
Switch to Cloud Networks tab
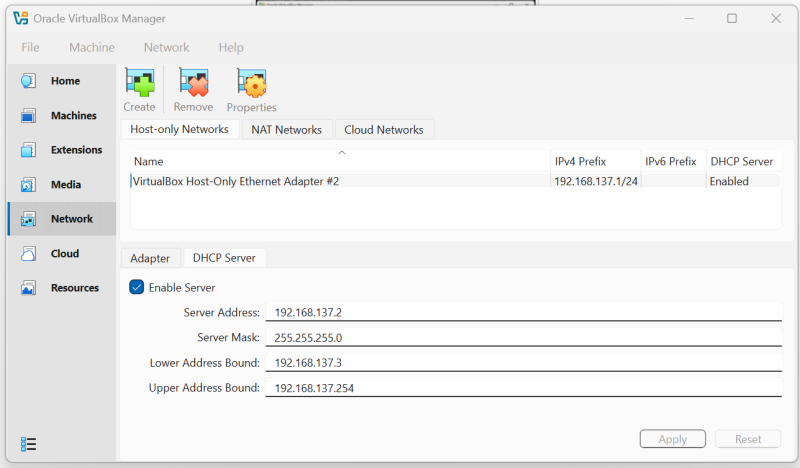(384, 130)
